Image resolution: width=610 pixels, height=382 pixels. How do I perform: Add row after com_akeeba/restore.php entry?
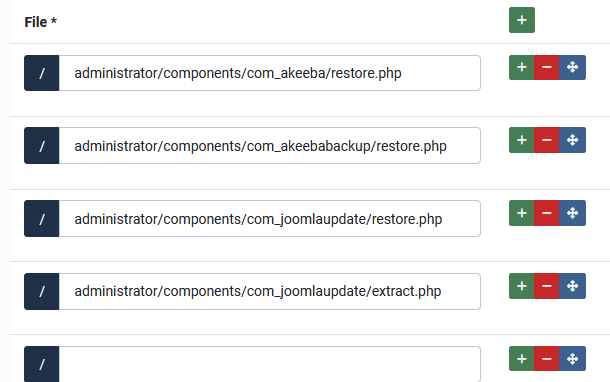click(521, 67)
